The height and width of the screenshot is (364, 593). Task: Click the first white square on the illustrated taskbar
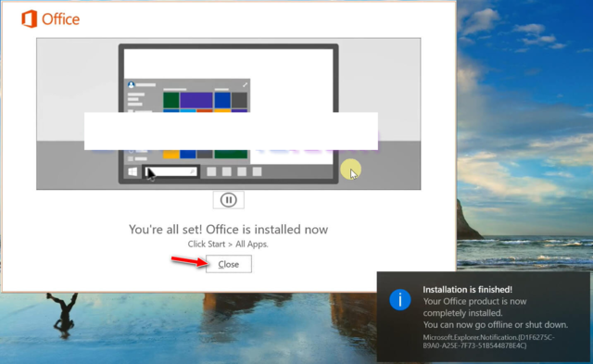pyautogui.click(x=211, y=171)
